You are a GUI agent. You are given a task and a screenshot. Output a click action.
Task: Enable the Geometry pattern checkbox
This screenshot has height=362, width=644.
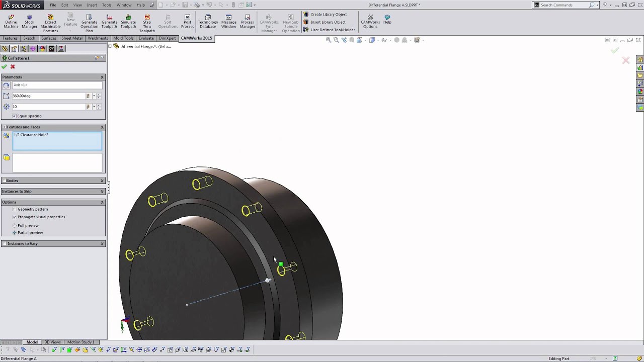click(15, 209)
